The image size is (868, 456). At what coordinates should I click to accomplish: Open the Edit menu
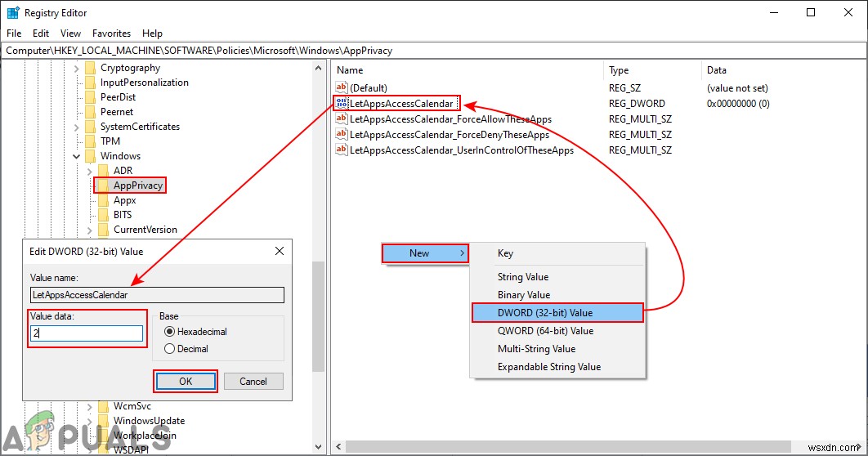pos(40,34)
